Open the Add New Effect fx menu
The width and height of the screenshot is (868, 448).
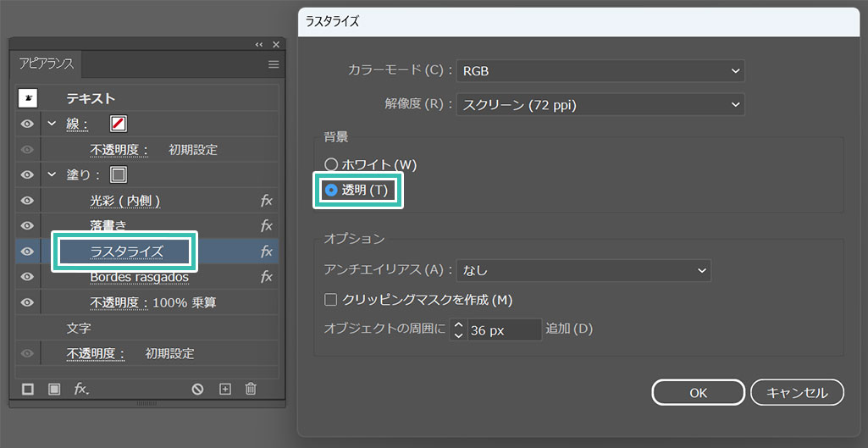click(81, 389)
